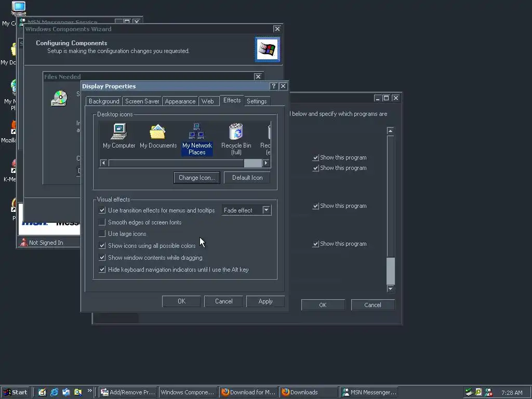The width and height of the screenshot is (532, 399).
Task: Switch to MSN Messenger taskbar button
Action: [369, 392]
